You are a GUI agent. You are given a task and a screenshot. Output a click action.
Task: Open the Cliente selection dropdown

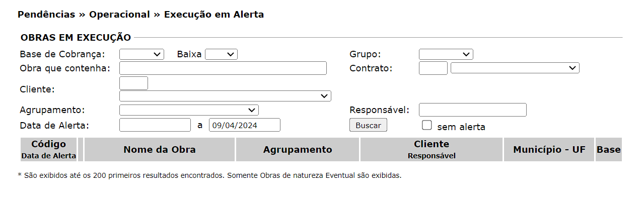(225, 96)
